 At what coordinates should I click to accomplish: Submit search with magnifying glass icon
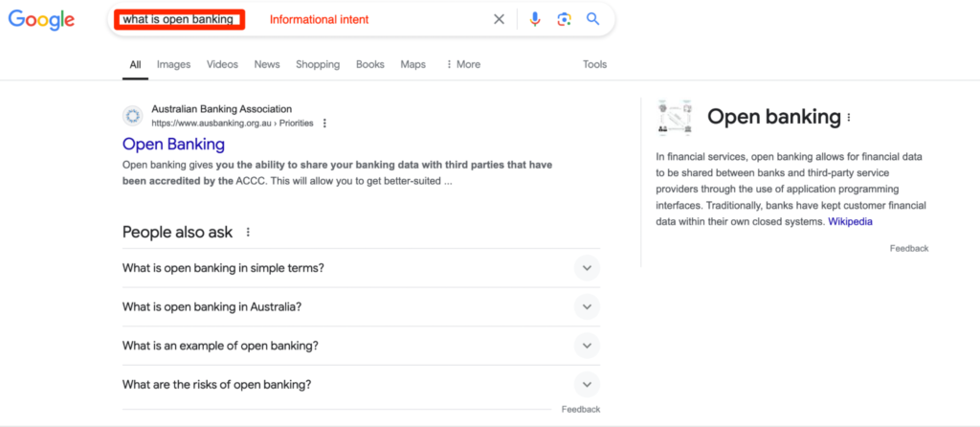[593, 19]
